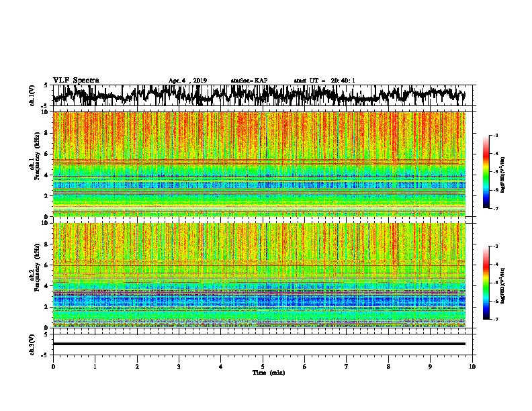Click the ch.2 frequency tick "10"

pos(45,223)
